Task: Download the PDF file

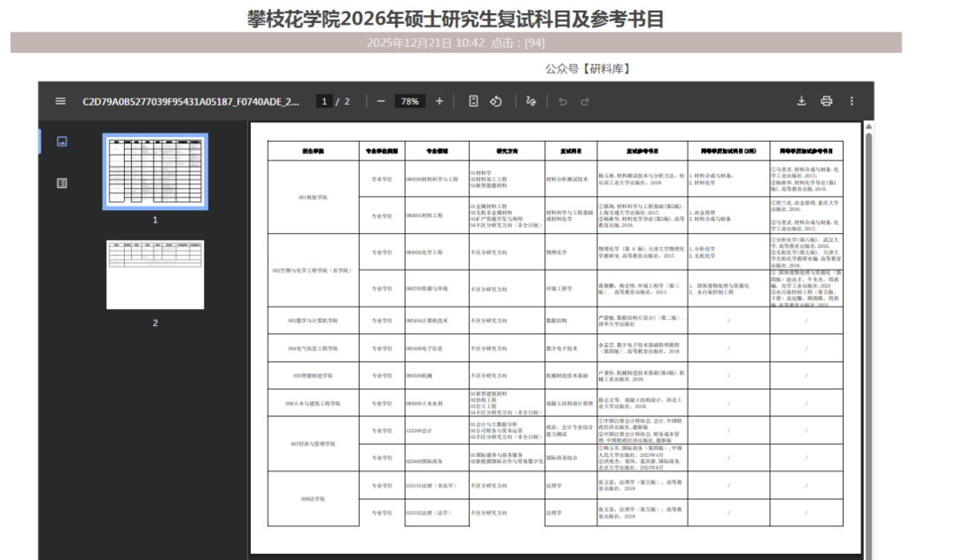Action: [801, 101]
